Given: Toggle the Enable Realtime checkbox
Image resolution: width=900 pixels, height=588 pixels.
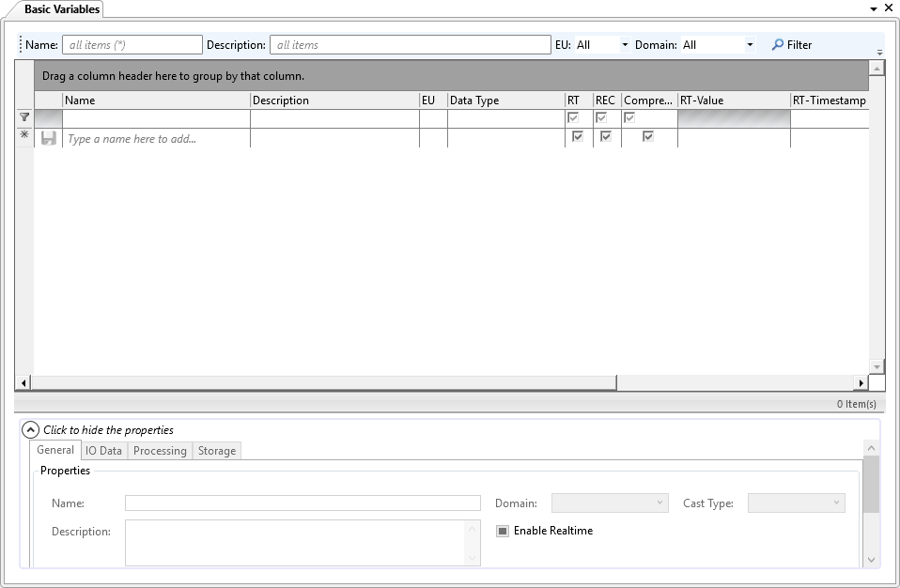Looking at the screenshot, I should (x=504, y=531).
